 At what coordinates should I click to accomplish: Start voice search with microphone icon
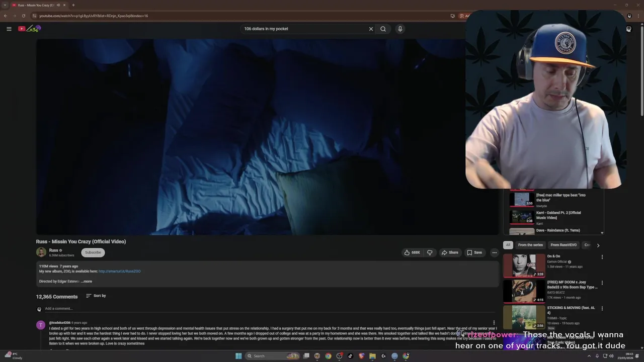pos(400,29)
